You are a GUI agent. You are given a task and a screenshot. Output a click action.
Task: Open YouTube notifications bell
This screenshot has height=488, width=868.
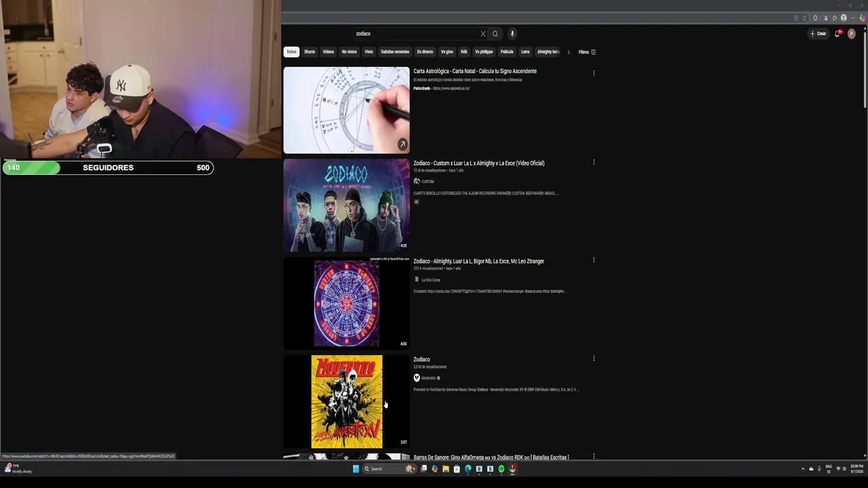point(838,33)
